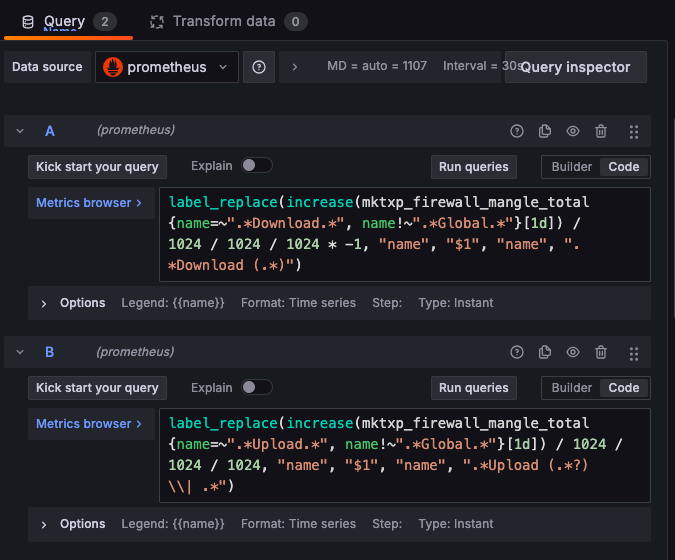Screen dimensions: 675x560
Task: Click (prometheus) datasource label of query B
Action: (136, 352)
